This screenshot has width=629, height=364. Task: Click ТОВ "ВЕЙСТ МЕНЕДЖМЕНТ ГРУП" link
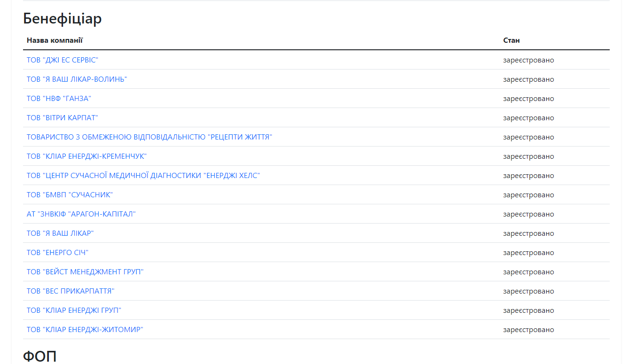(x=85, y=272)
